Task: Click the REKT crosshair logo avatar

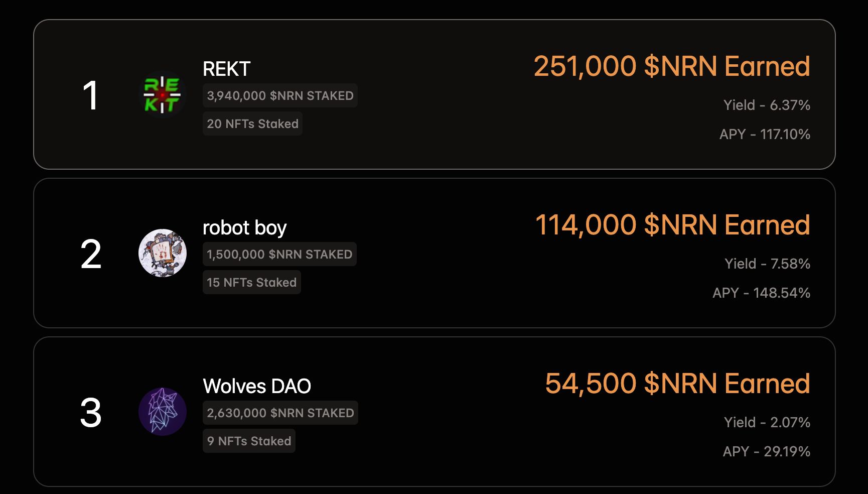Action: coord(162,94)
